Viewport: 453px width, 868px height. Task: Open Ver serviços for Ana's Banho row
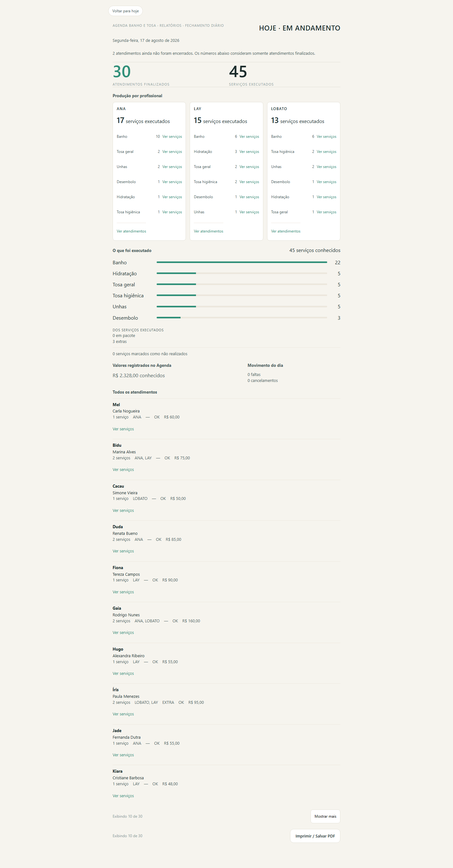tap(172, 137)
